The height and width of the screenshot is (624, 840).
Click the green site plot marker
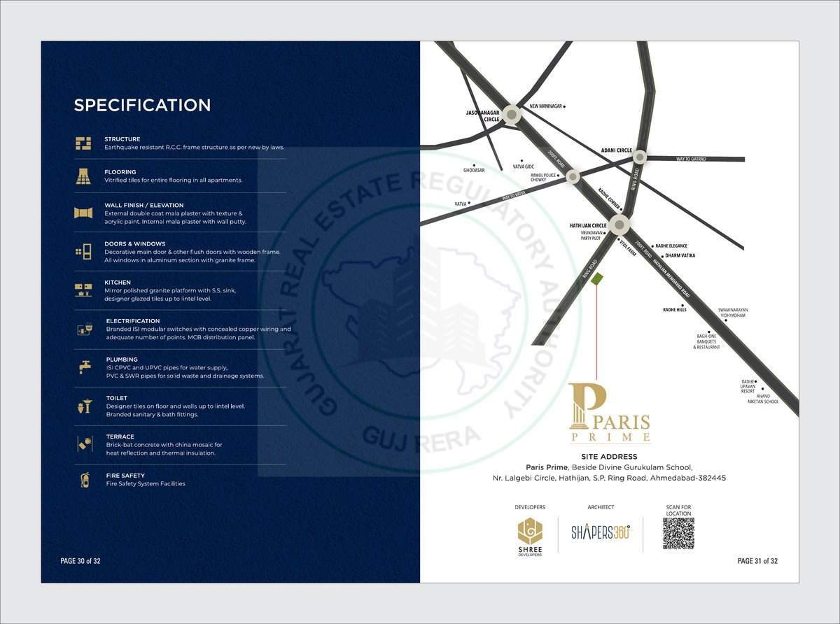(597, 278)
